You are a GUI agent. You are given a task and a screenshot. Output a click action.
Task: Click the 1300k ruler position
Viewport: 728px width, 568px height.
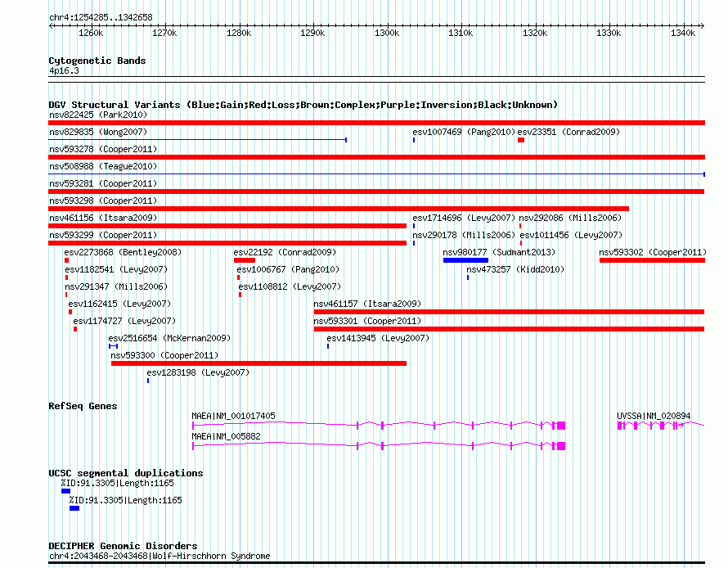pos(387,33)
